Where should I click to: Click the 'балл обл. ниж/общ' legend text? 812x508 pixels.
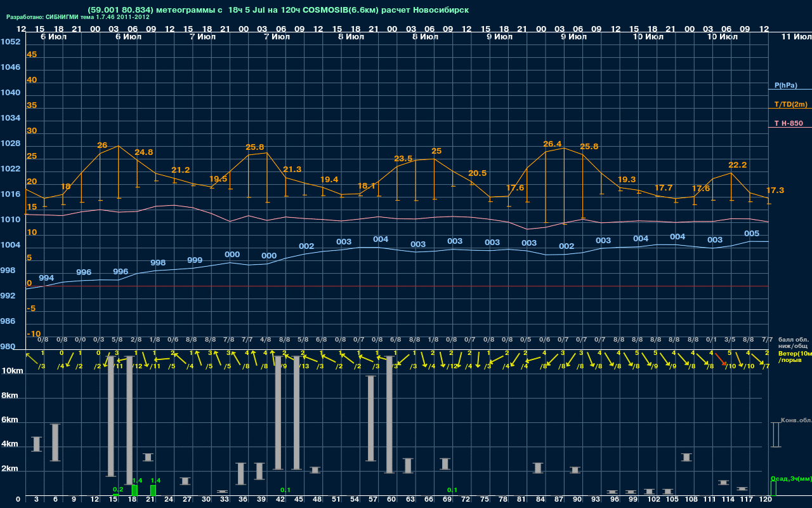(x=792, y=343)
